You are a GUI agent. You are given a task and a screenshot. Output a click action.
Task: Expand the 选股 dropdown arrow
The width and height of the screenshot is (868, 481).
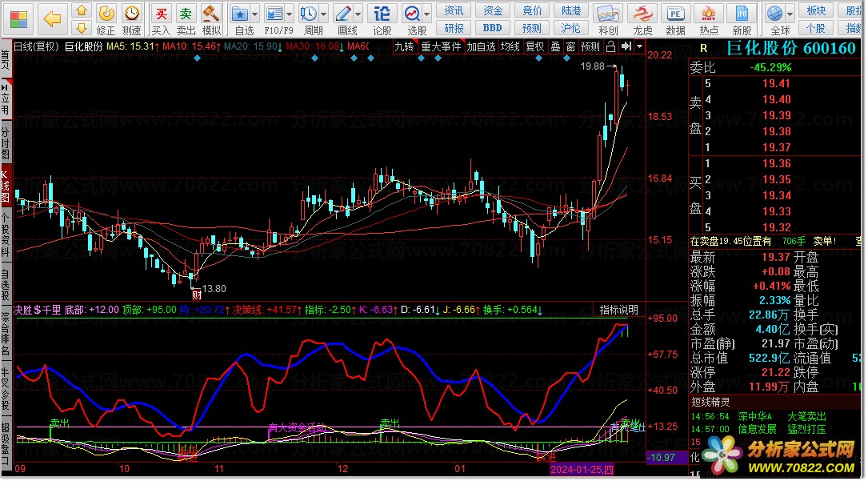[427, 14]
